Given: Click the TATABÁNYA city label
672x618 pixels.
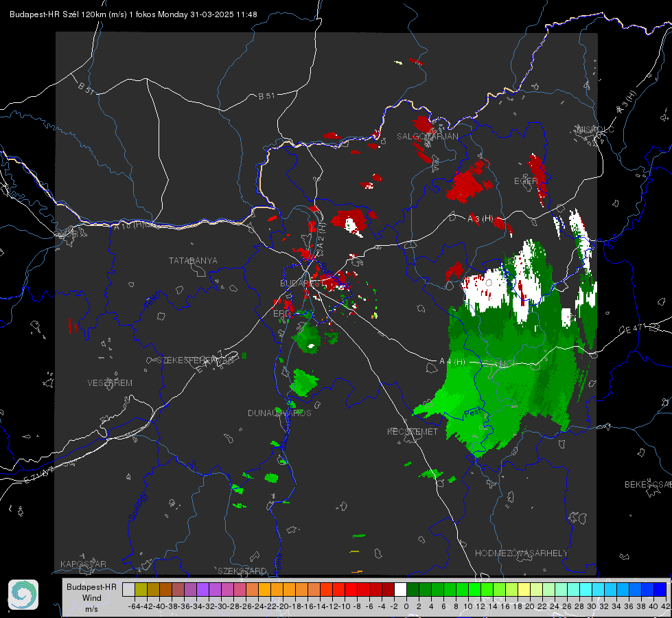Looking at the screenshot, I should 193,260.
